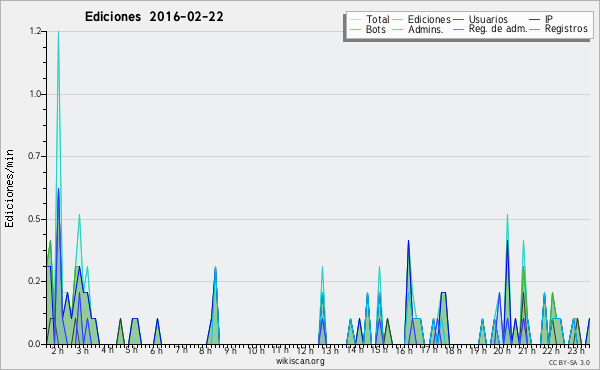Screen dimensions: 600x370
Task: Click the '22 h' x-axis tick label
Action: [x=552, y=351]
